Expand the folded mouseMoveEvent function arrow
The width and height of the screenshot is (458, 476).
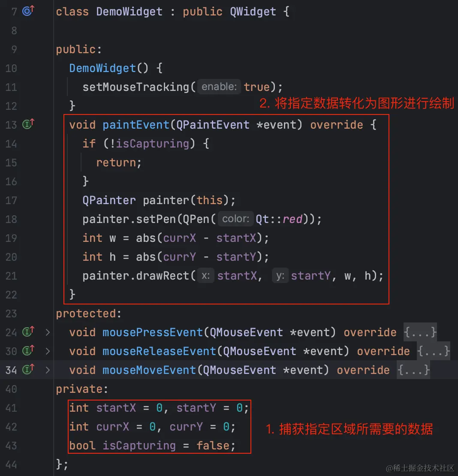point(48,370)
